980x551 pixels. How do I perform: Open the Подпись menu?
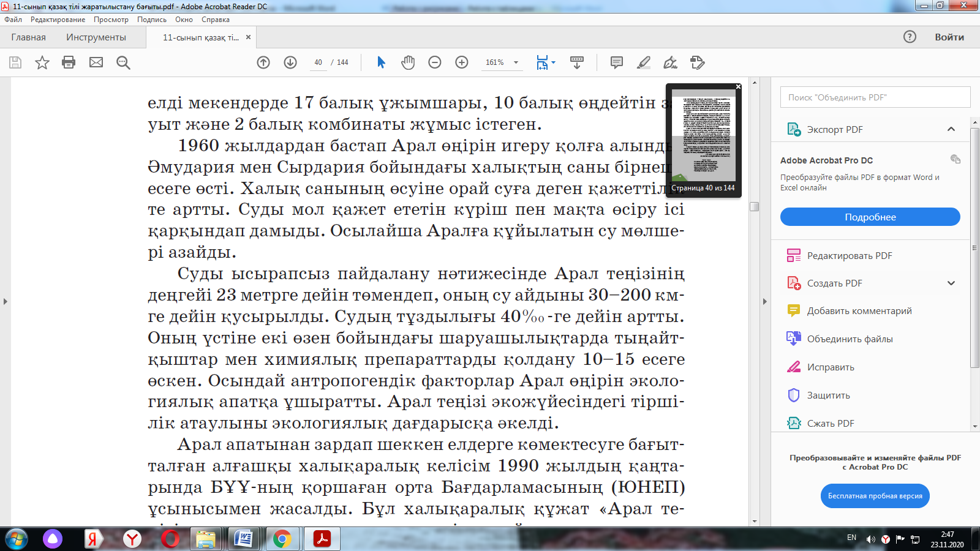point(152,20)
